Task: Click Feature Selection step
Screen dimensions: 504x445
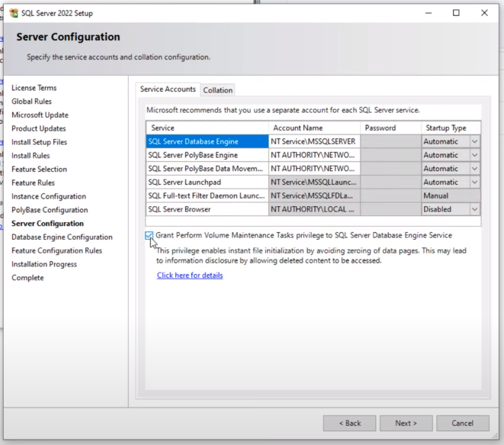Action: tap(39, 169)
